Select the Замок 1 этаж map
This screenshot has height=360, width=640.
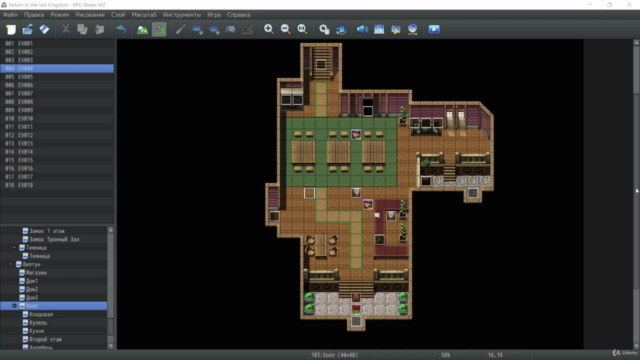coord(47,231)
